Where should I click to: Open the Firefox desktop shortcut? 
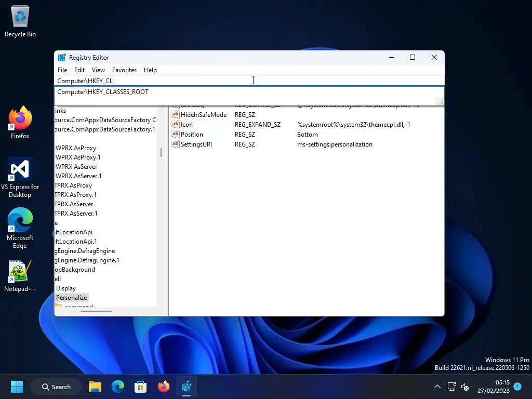pos(20,123)
